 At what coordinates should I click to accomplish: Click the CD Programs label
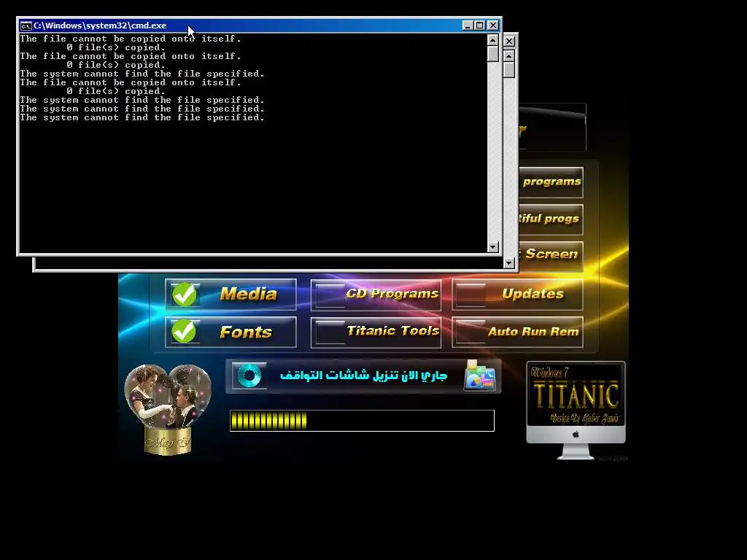pos(392,293)
